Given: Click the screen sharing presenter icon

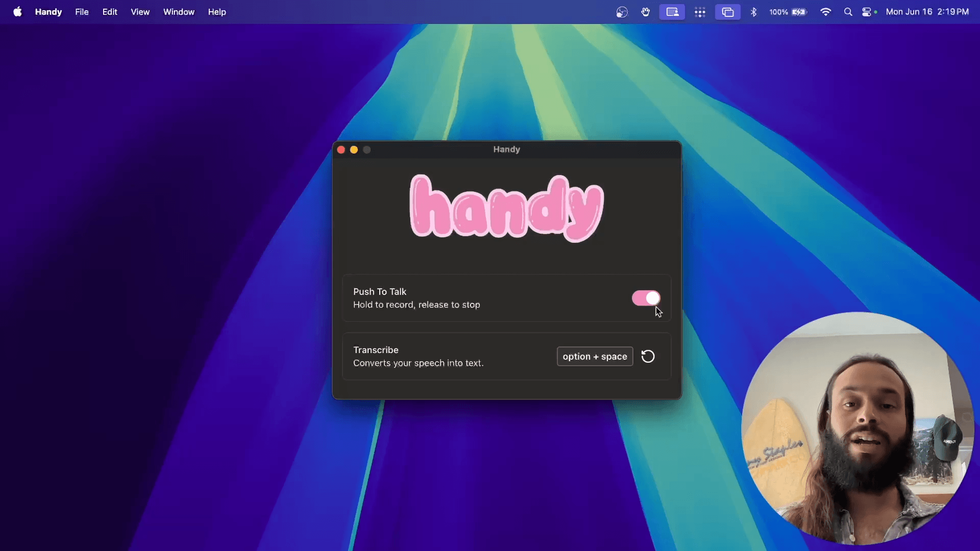Looking at the screenshot, I should click(672, 12).
